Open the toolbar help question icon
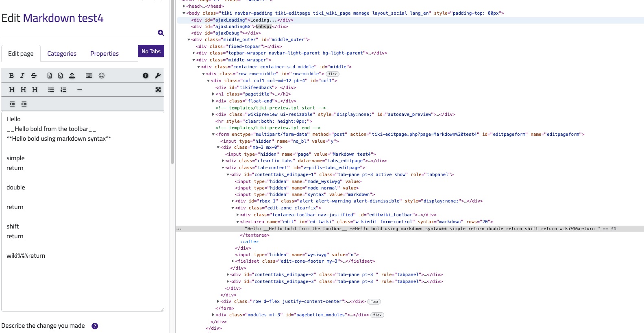Screen dimensions: 644x333 tap(146, 76)
